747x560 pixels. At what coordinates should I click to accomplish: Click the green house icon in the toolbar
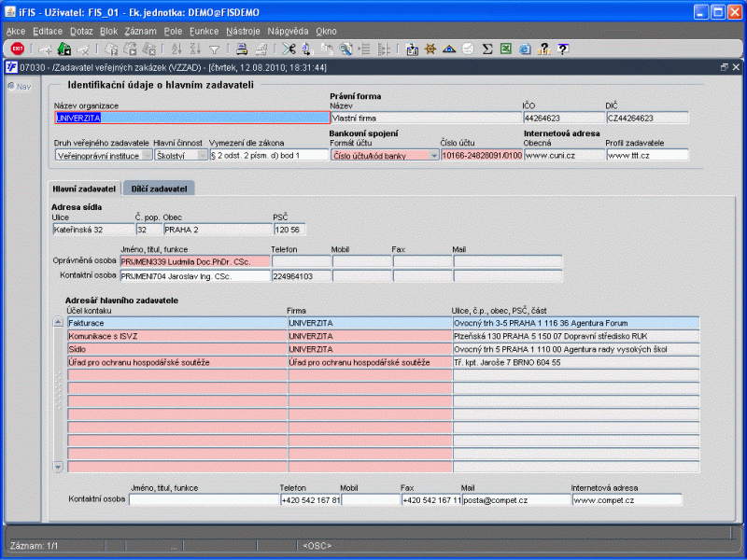click(64, 49)
